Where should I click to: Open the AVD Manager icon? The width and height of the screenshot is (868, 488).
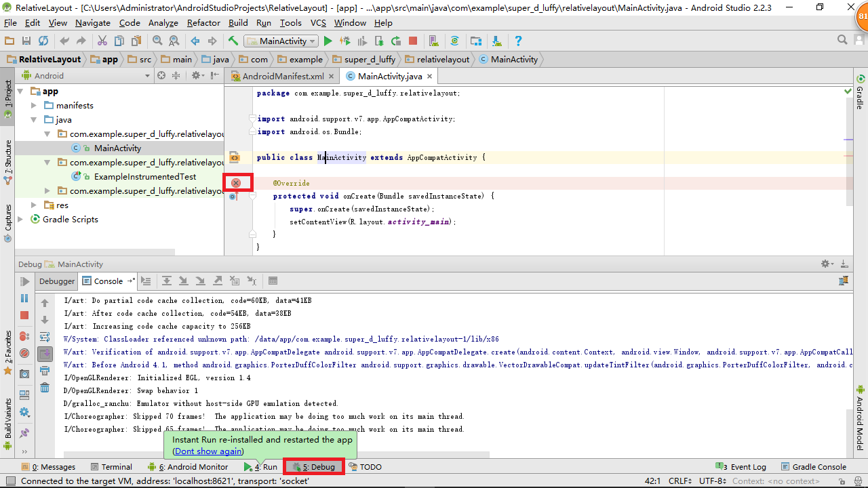[434, 41]
